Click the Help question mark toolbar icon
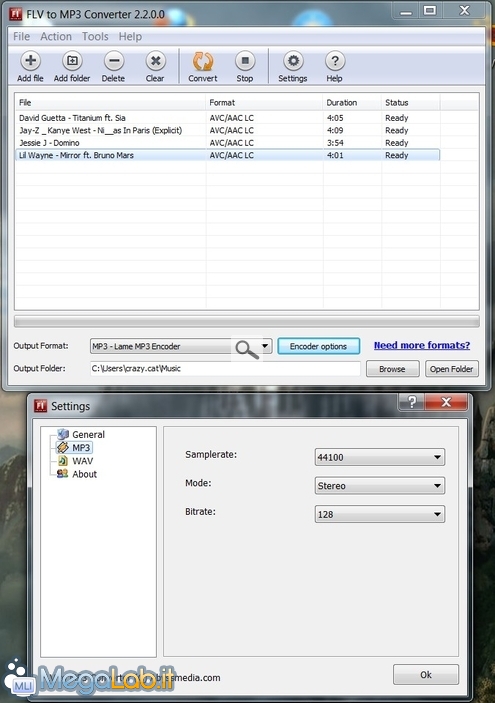 pyautogui.click(x=334, y=61)
